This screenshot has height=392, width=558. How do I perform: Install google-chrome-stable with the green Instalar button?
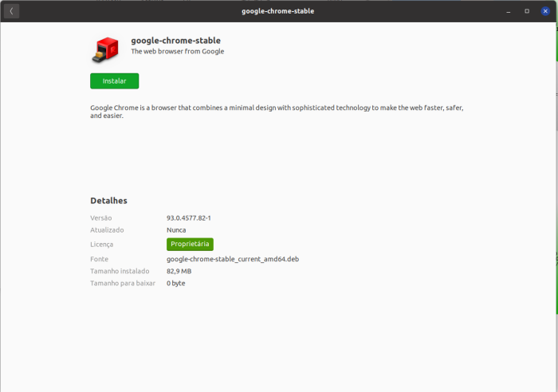114,81
